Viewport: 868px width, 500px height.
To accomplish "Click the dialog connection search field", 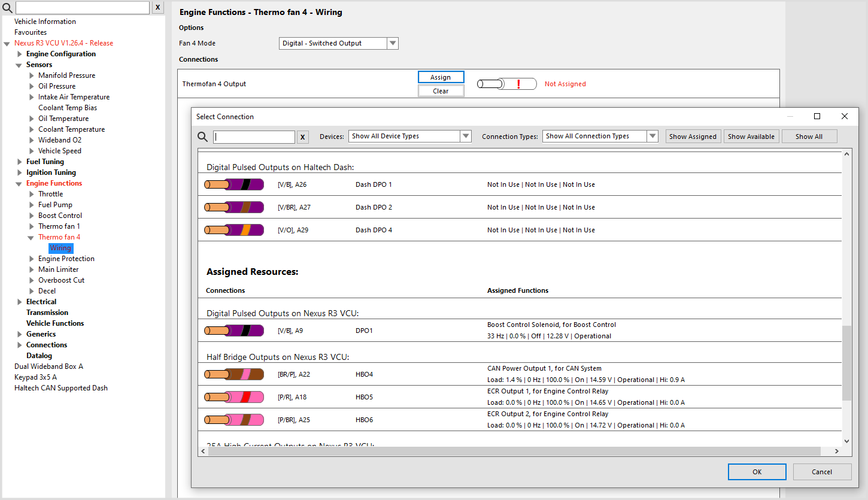I will pyautogui.click(x=254, y=137).
